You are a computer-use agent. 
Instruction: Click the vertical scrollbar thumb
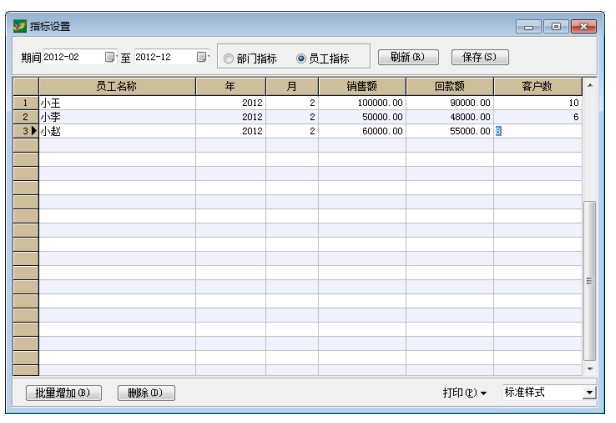pyautogui.click(x=589, y=281)
